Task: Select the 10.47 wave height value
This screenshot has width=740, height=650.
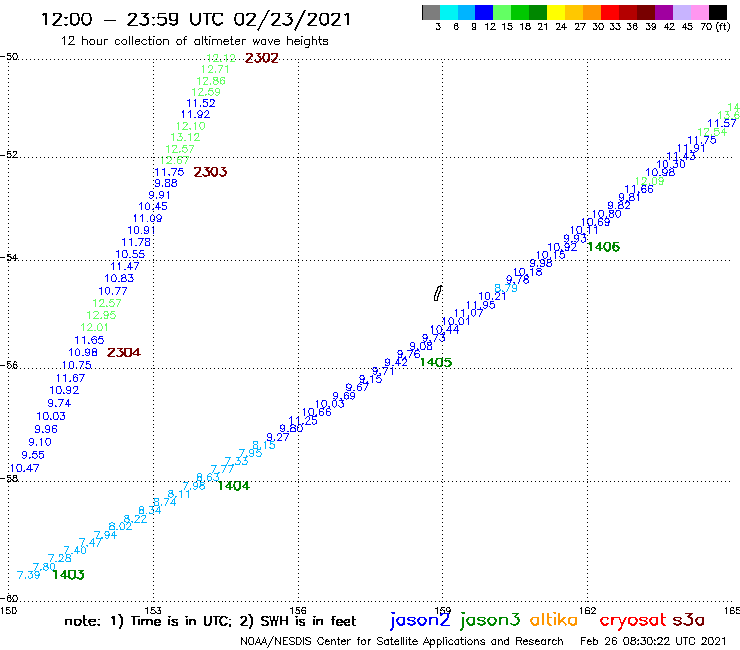Action: click(x=25, y=468)
